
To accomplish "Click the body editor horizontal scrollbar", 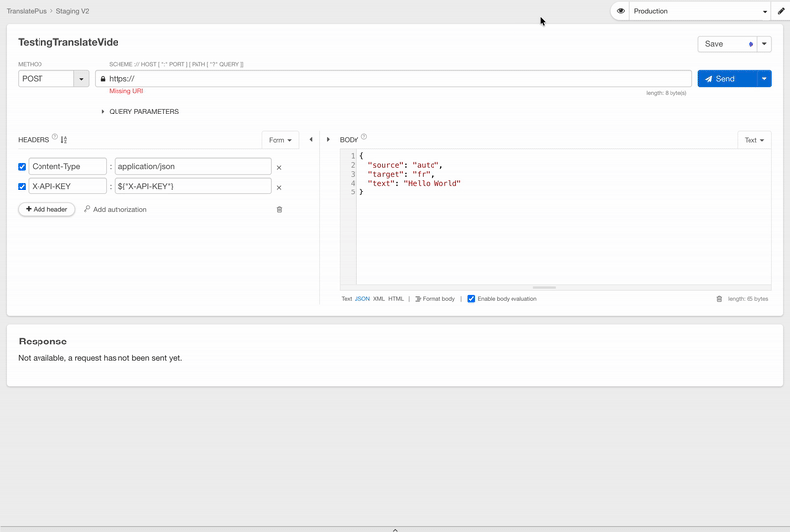I will pos(544,287).
